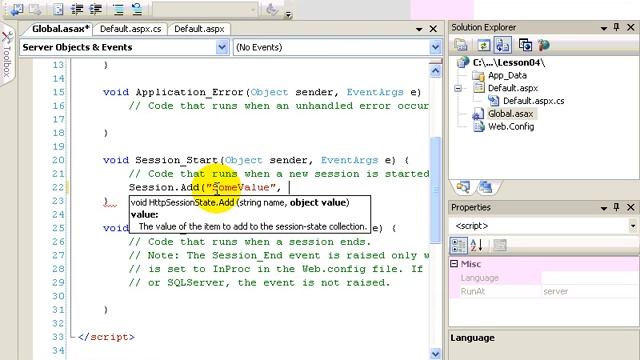Click the Property Pages icon in Properties
Screen dimensions: 640x360
coord(500,245)
